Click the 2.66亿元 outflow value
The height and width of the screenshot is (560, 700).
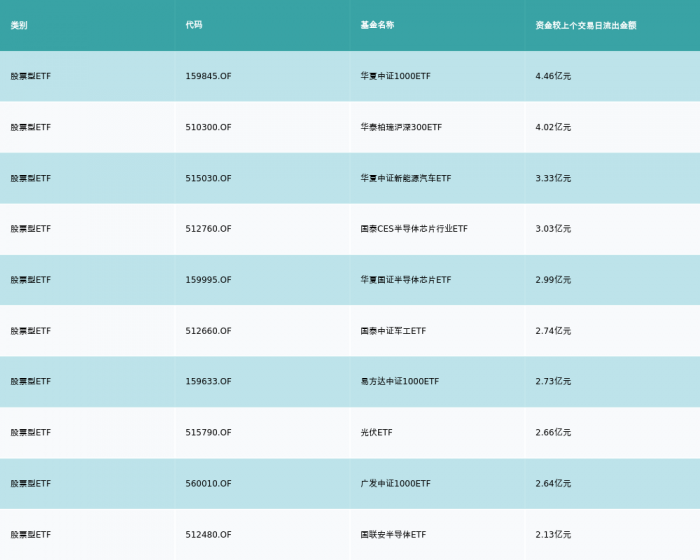coord(553,433)
